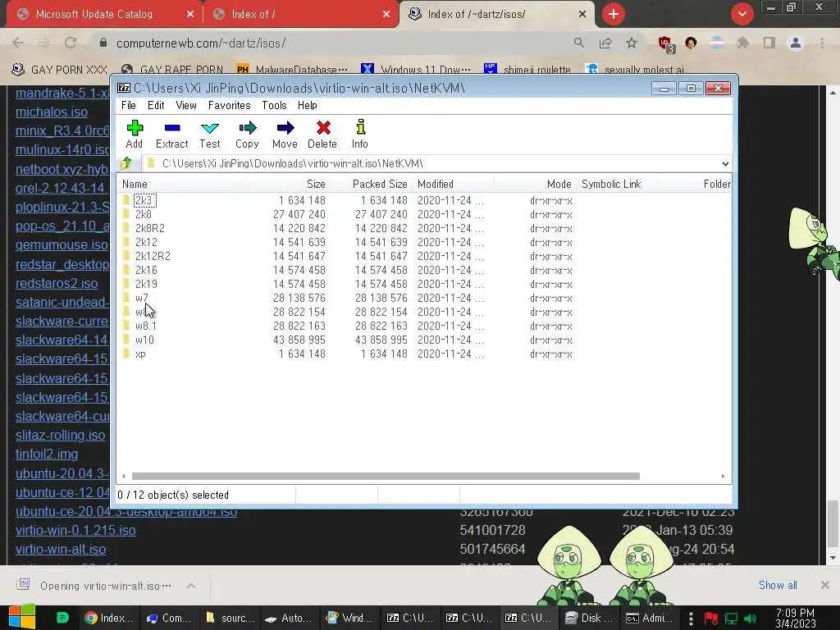Open a new browser tab

[614, 14]
